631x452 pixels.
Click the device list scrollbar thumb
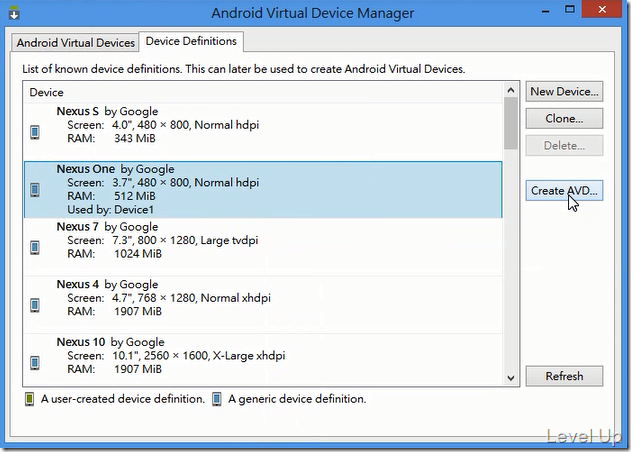point(511,123)
